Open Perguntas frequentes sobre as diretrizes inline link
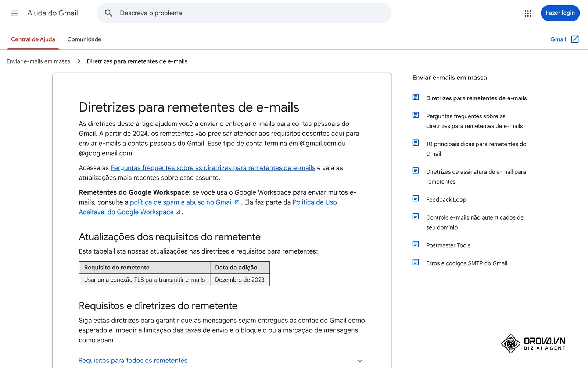 pyautogui.click(x=213, y=168)
